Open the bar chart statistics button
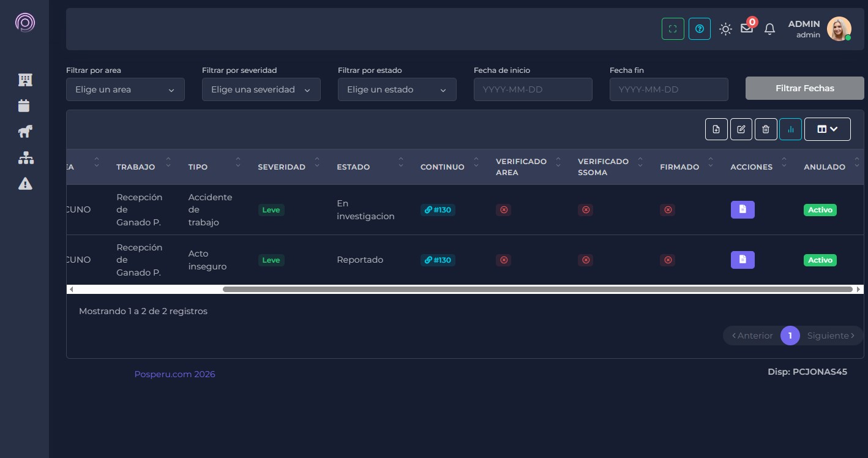 click(x=790, y=129)
